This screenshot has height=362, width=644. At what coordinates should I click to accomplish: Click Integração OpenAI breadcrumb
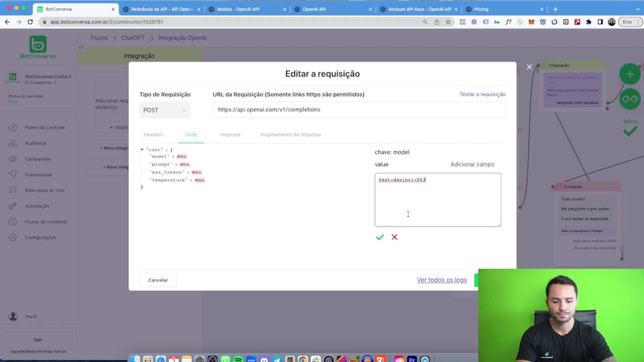coord(182,38)
